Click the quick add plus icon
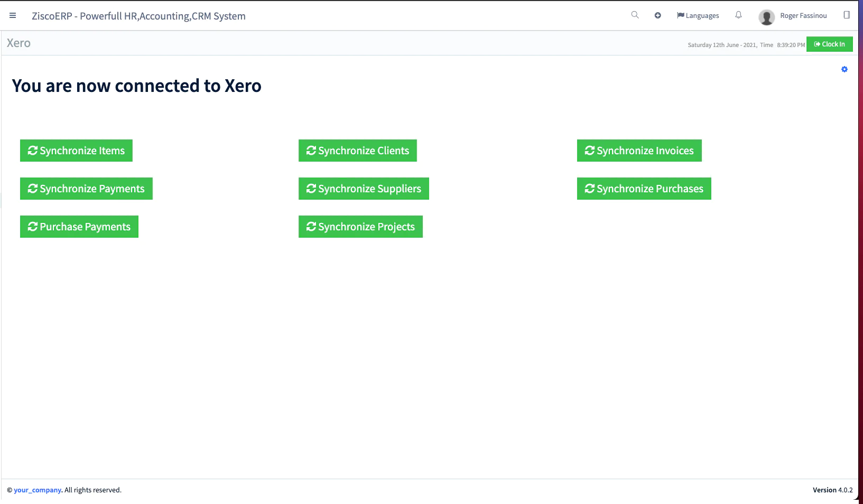The image size is (863, 504). pyautogui.click(x=657, y=15)
